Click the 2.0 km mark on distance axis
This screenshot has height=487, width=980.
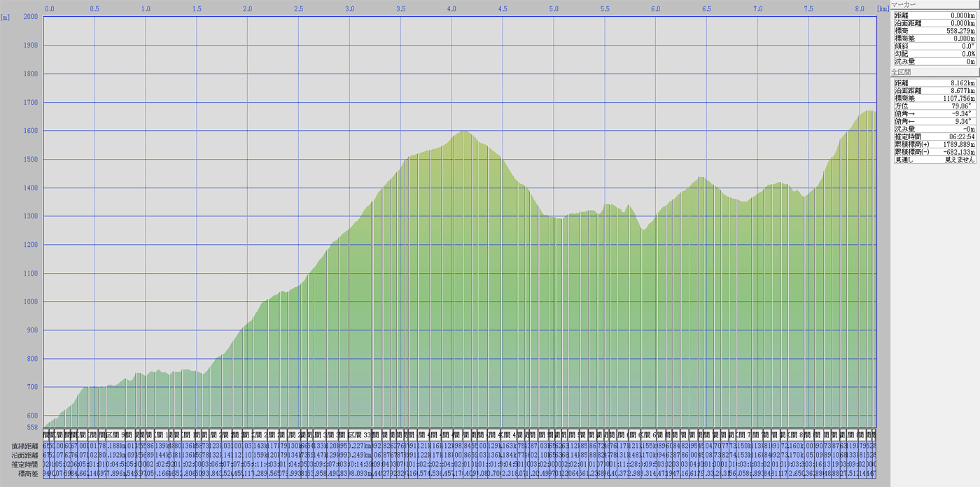pos(248,9)
